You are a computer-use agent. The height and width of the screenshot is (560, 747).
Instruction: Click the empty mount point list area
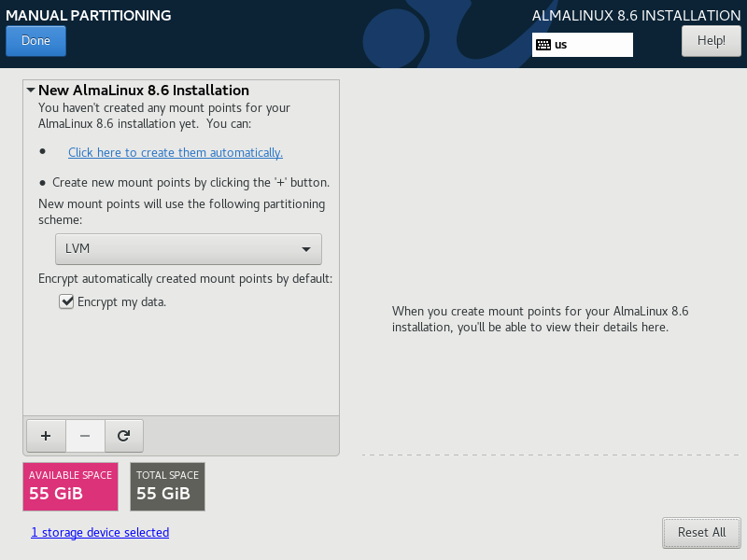[x=181, y=362]
